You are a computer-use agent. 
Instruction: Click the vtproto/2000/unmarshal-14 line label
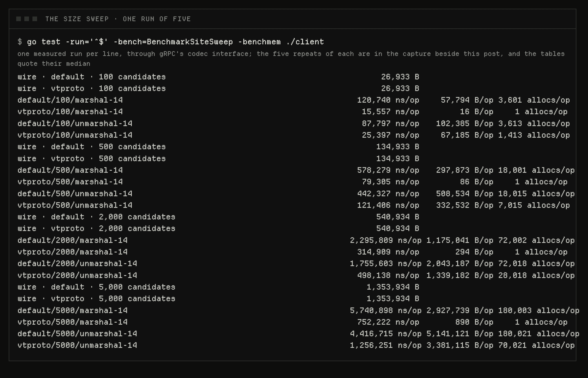point(77,275)
